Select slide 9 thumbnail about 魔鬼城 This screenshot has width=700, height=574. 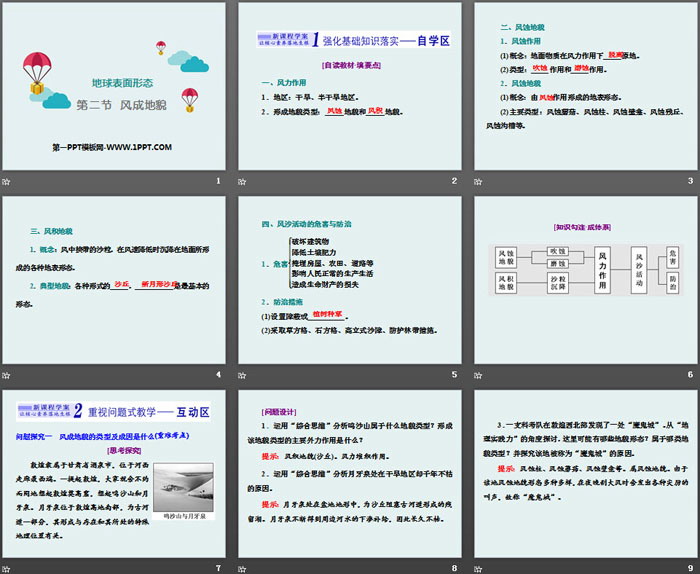[586, 474]
